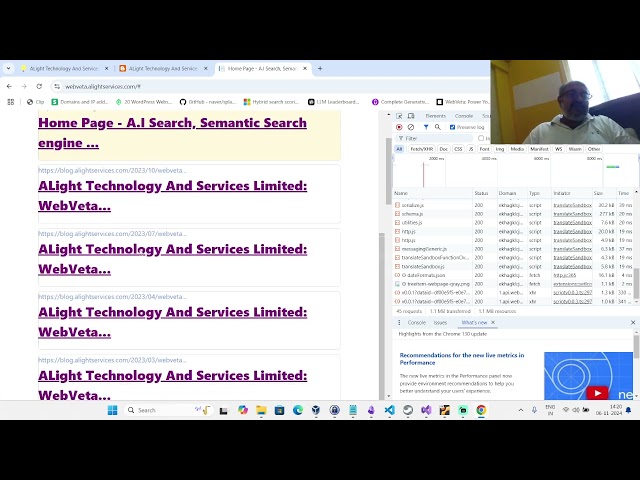Viewport: 640px width, 480px height.
Task: Open the bookmarks apps grid icon
Action: [11, 102]
